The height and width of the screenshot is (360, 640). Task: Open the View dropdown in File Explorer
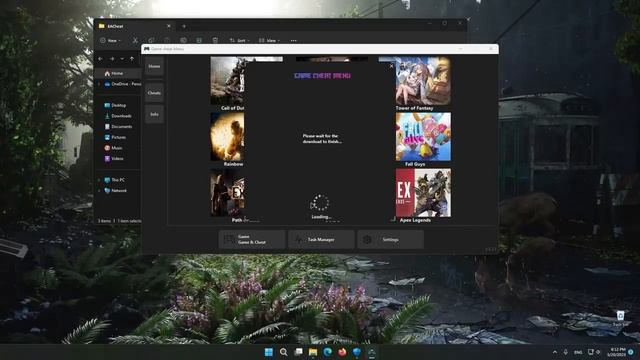tap(269, 40)
